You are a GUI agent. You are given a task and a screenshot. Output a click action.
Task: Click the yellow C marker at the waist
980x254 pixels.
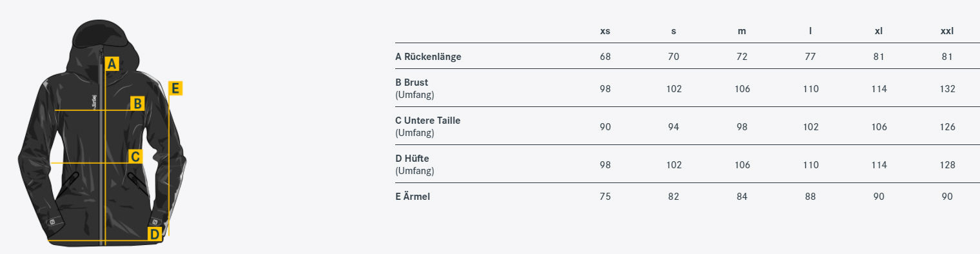tap(135, 156)
